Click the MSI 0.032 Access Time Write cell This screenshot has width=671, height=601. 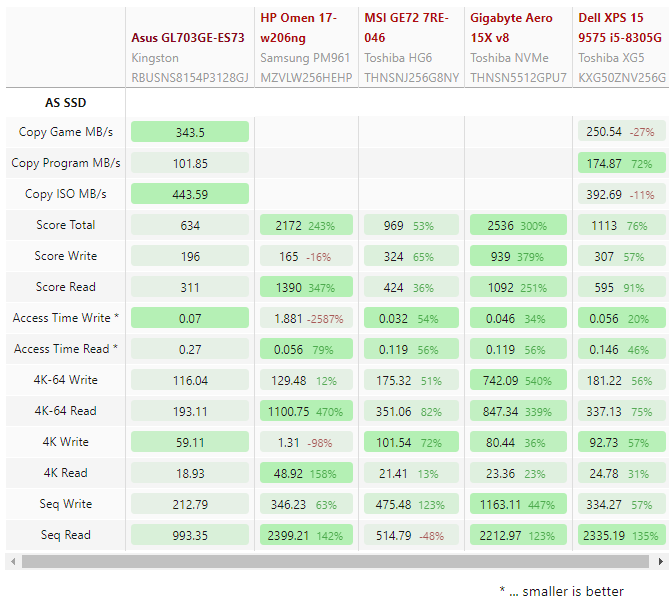click(x=411, y=318)
